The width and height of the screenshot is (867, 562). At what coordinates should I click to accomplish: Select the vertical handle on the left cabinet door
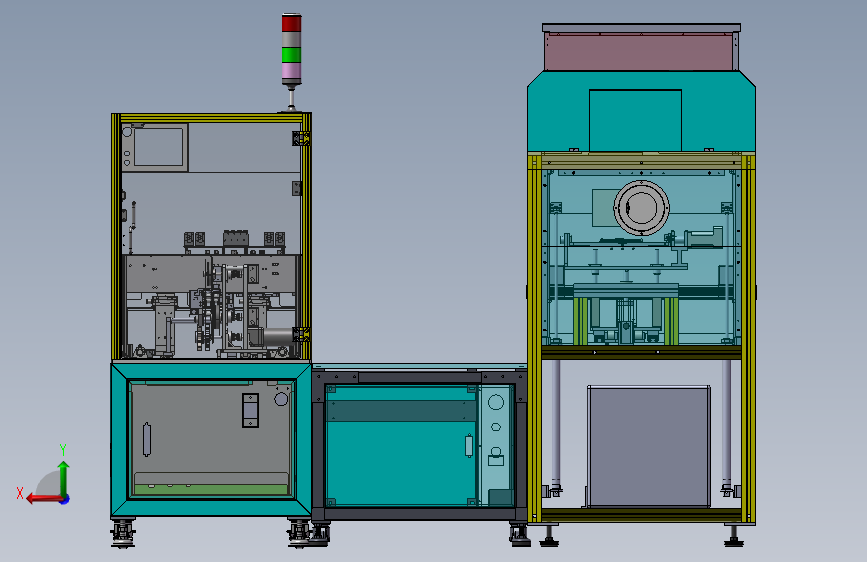[147, 439]
